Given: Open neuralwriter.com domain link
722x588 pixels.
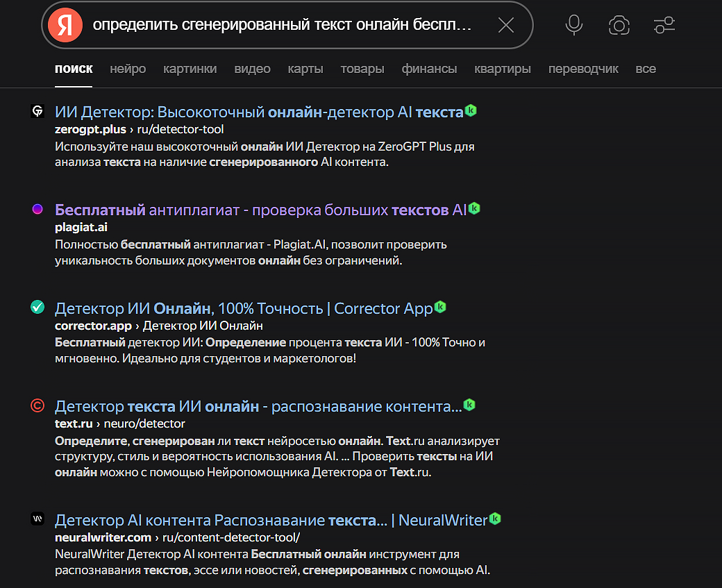Looking at the screenshot, I should click(x=103, y=537).
